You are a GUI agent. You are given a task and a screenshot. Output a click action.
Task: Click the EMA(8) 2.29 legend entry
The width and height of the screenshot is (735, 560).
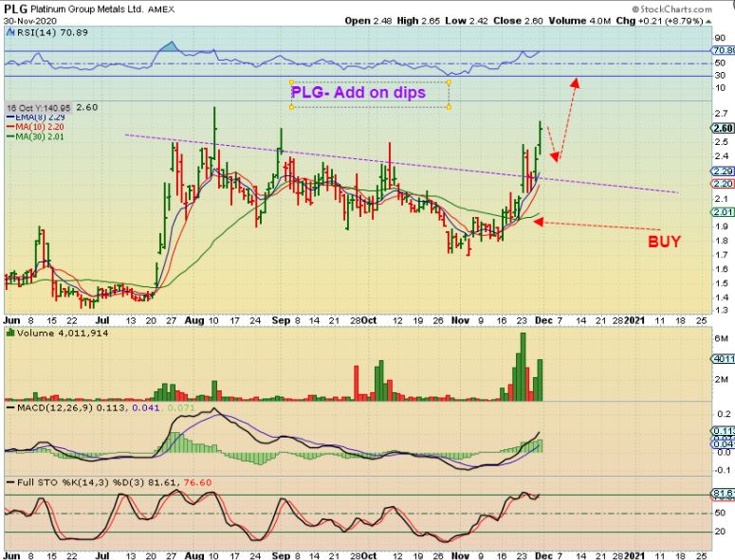point(36,117)
